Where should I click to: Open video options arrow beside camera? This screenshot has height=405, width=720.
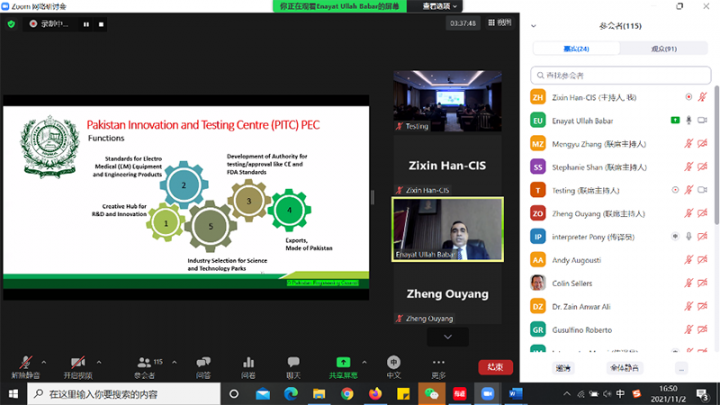[99, 362]
